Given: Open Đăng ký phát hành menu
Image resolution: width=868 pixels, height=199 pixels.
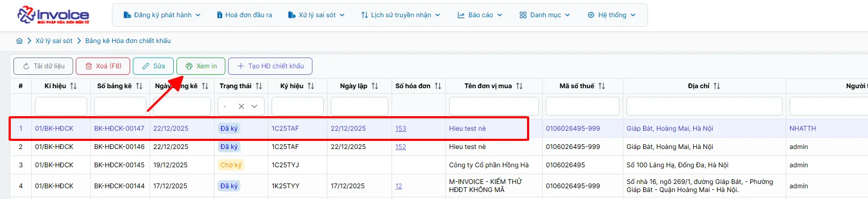Looking at the screenshot, I should [x=162, y=15].
